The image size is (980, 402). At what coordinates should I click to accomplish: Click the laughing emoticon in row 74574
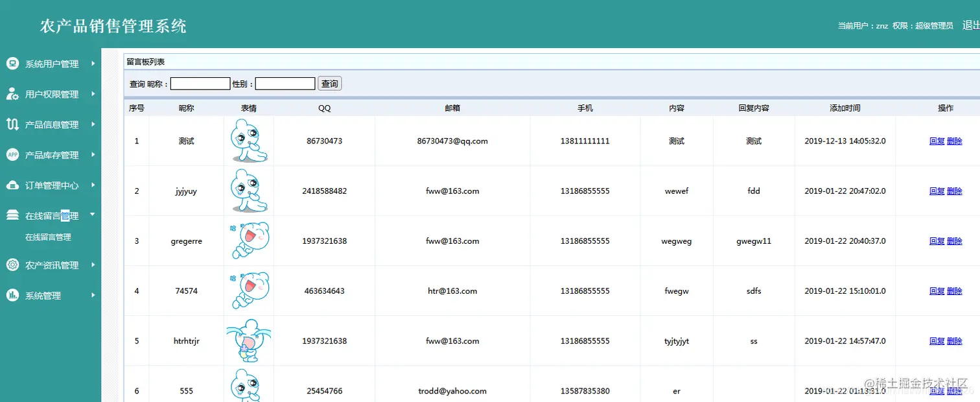(249, 291)
